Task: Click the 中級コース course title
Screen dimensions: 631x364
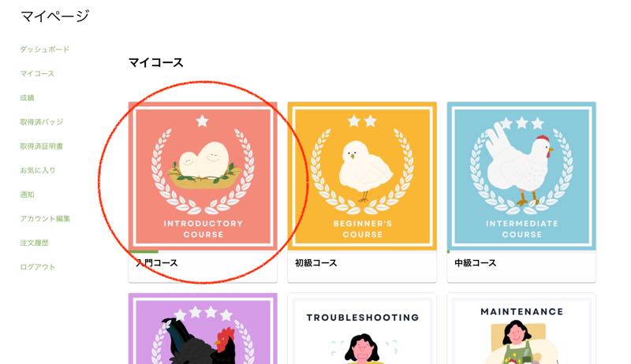Action: (x=476, y=263)
